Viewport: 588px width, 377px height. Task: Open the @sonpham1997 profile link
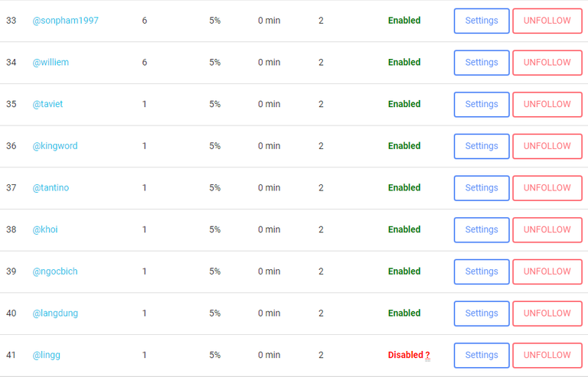click(x=65, y=21)
